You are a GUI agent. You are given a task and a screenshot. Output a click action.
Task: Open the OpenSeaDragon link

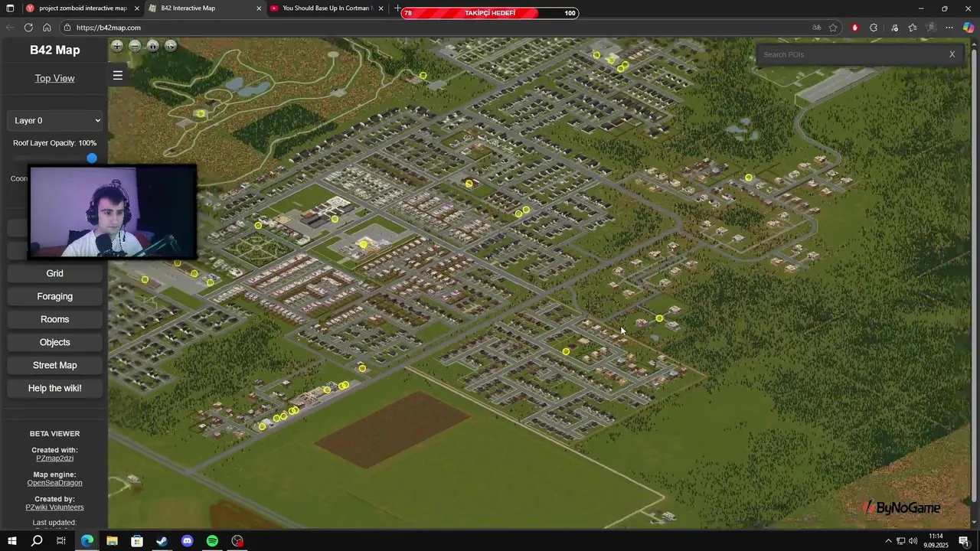(x=54, y=483)
